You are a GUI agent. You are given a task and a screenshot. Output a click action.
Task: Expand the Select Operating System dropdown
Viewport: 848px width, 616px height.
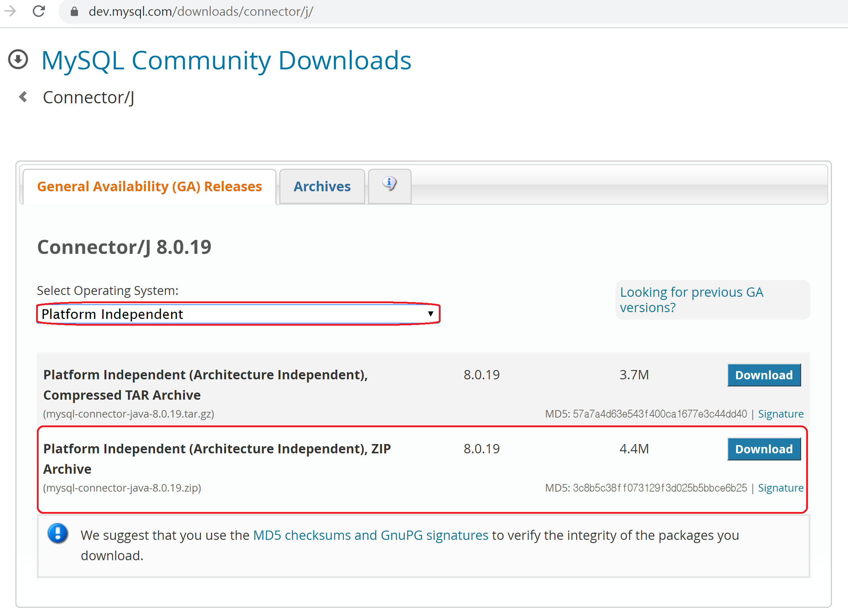[238, 314]
